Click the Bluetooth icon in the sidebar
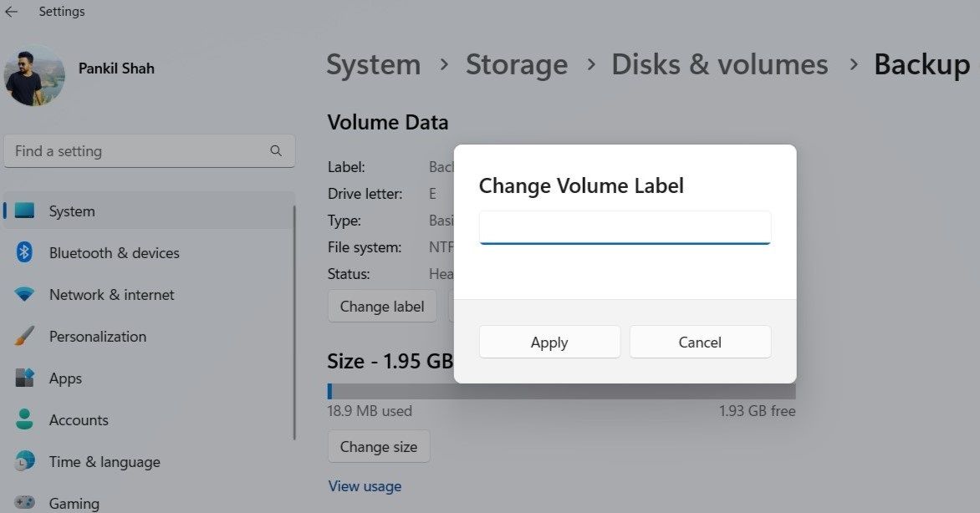Screen dimensions: 980x513 pos(24,252)
